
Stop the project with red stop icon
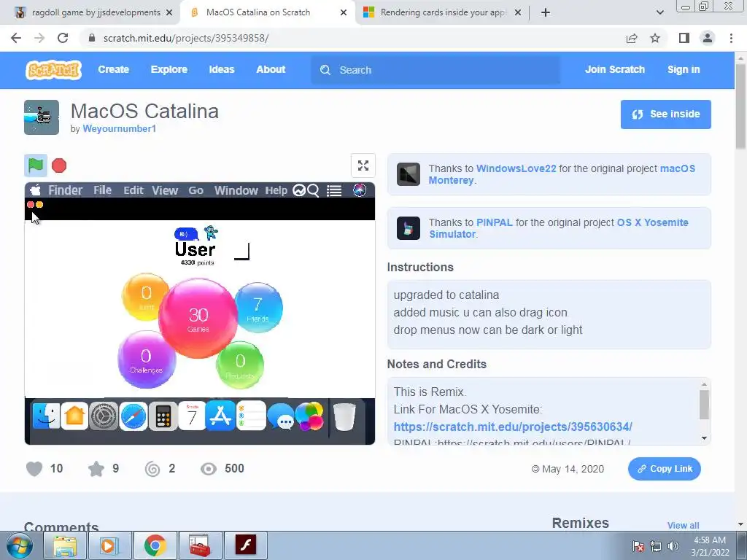click(59, 166)
